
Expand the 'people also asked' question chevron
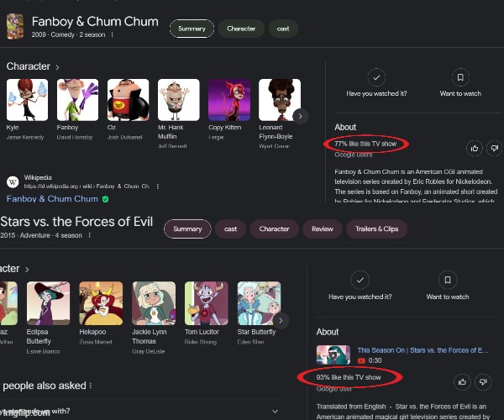coord(275,412)
